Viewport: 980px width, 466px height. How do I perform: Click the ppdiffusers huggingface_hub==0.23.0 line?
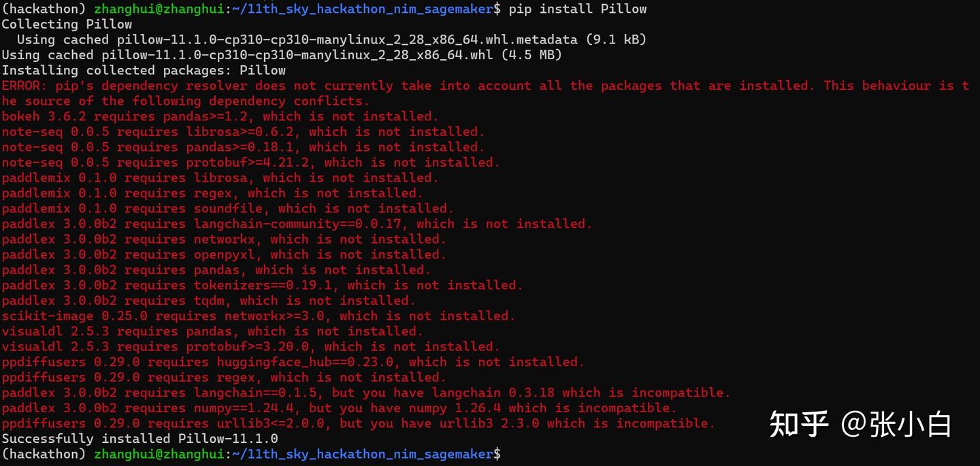pos(293,362)
